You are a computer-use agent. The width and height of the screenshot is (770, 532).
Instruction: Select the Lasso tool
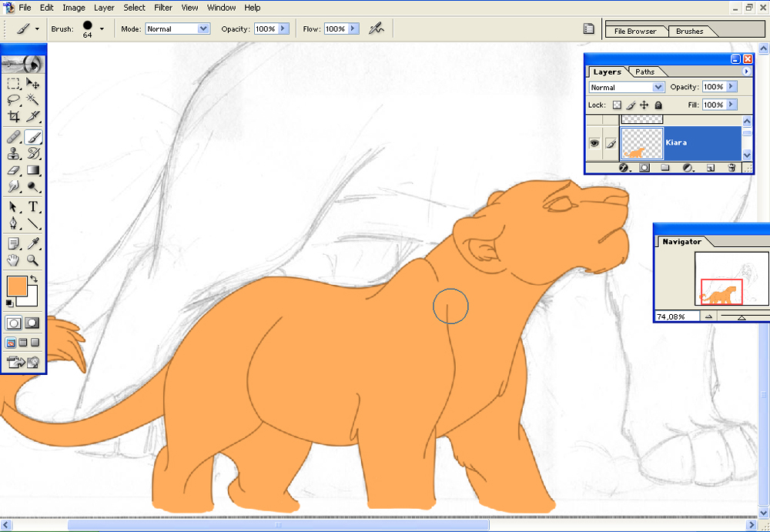tap(14, 100)
